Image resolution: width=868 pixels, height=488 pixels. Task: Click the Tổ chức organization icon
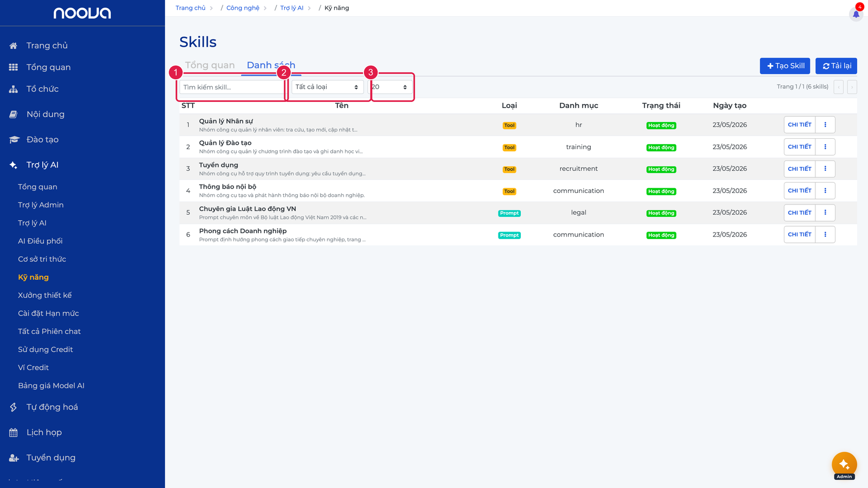(14, 89)
